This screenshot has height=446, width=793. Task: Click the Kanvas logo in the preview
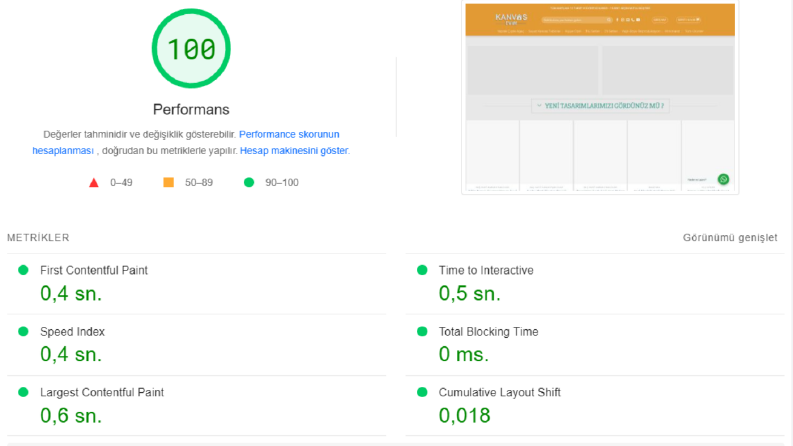511,19
